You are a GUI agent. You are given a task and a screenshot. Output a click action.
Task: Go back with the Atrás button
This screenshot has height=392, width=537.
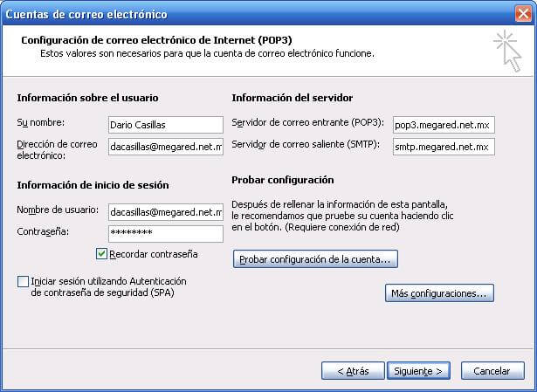pyautogui.click(x=352, y=371)
